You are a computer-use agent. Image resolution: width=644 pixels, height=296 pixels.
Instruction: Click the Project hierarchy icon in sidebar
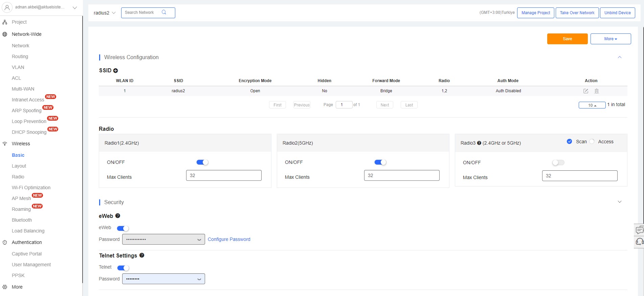(5, 22)
